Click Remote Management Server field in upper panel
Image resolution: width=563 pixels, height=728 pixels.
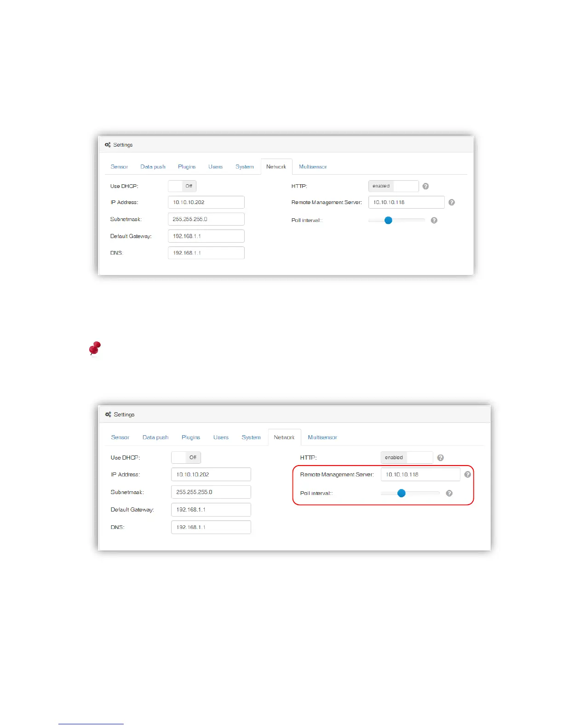pyautogui.click(x=407, y=202)
